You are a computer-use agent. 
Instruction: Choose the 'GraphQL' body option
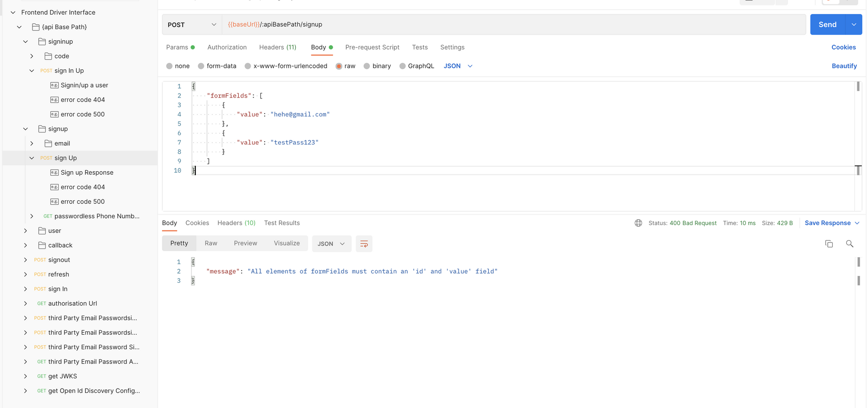click(402, 66)
